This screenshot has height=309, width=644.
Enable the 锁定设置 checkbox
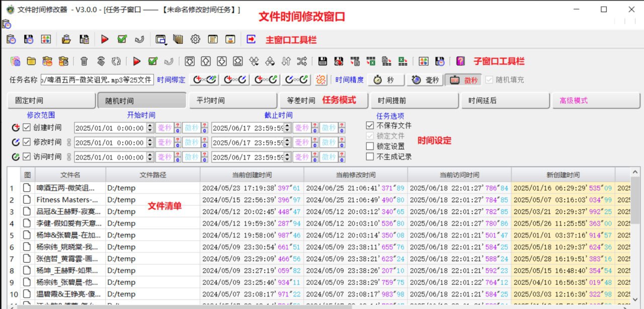point(370,146)
